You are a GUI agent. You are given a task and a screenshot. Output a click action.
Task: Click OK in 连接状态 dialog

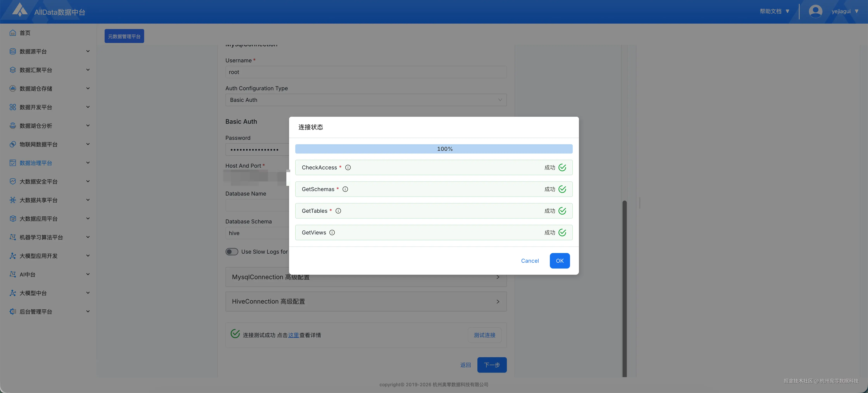[x=560, y=261]
